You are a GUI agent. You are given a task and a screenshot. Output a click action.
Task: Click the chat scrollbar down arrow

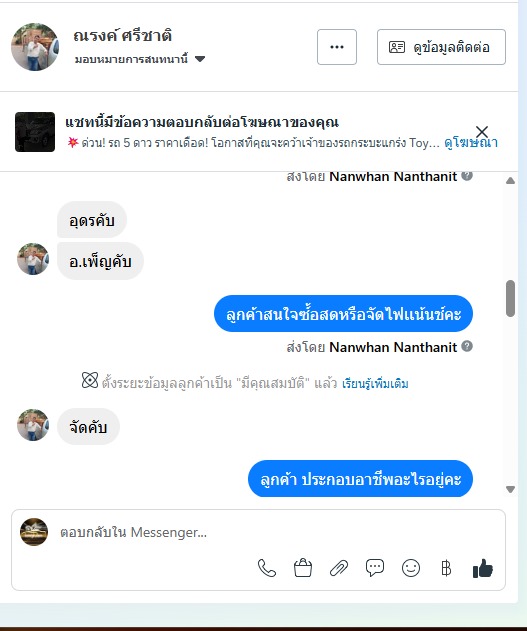click(511, 489)
